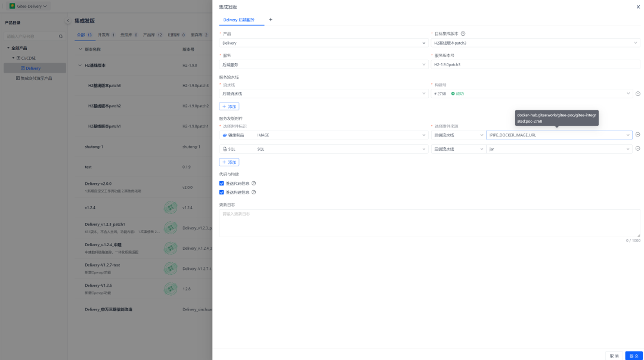Image resolution: width=644 pixels, height=360 pixels.
Task: Open the 构建号 dropdown showing #2768
Action: pyautogui.click(x=531, y=94)
